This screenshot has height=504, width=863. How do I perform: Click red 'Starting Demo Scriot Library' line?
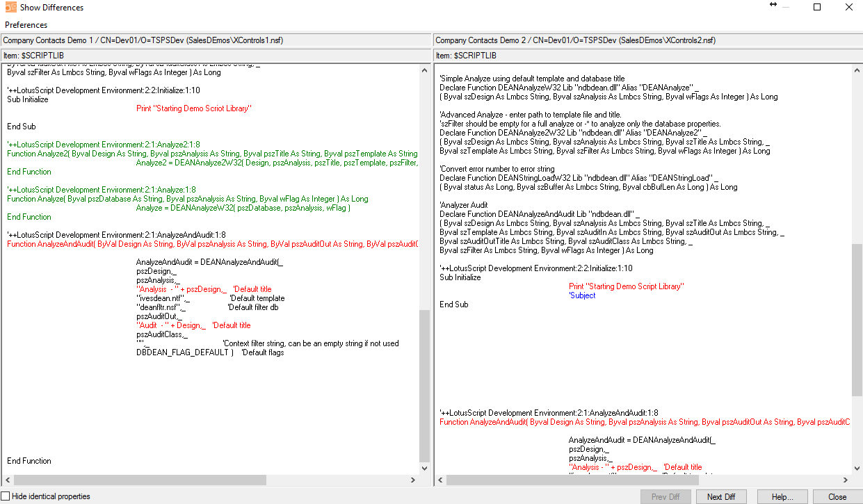(193, 108)
